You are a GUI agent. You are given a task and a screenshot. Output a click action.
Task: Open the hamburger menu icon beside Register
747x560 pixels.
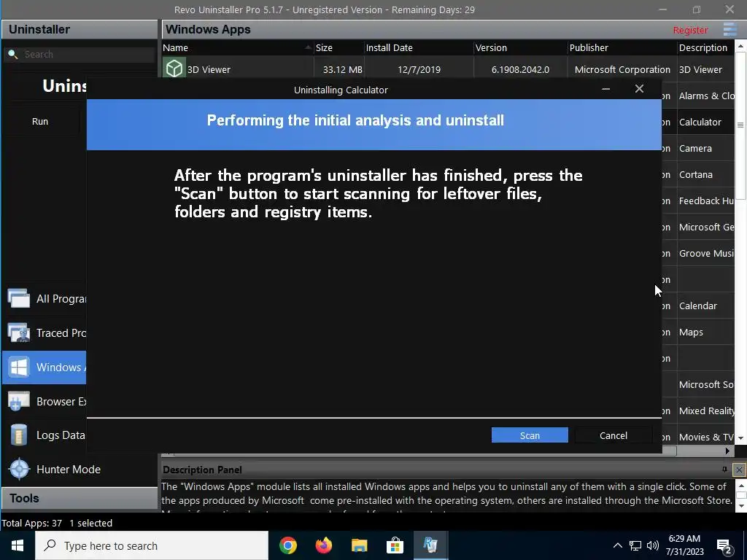pyautogui.click(x=729, y=29)
